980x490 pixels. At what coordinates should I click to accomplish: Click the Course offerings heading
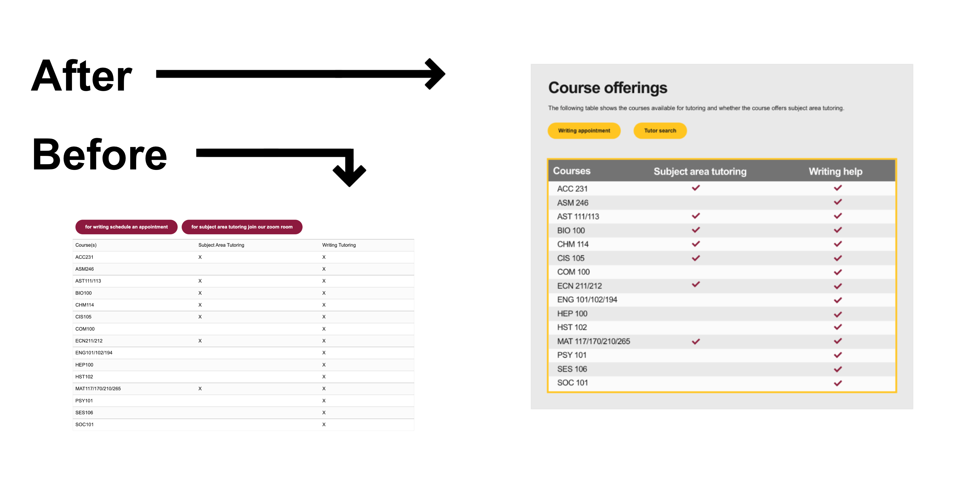(x=608, y=88)
